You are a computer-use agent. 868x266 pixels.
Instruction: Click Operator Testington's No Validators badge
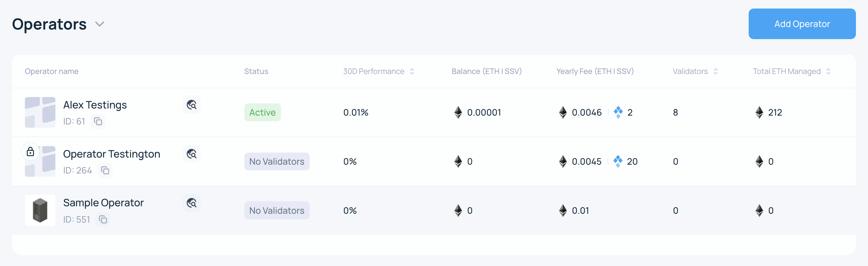pyautogui.click(x=277, y=161)
